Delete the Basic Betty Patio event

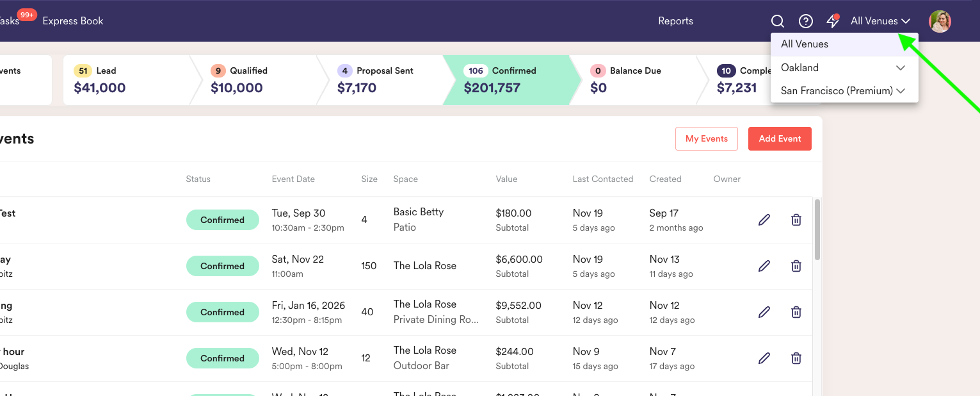(796, 220)
